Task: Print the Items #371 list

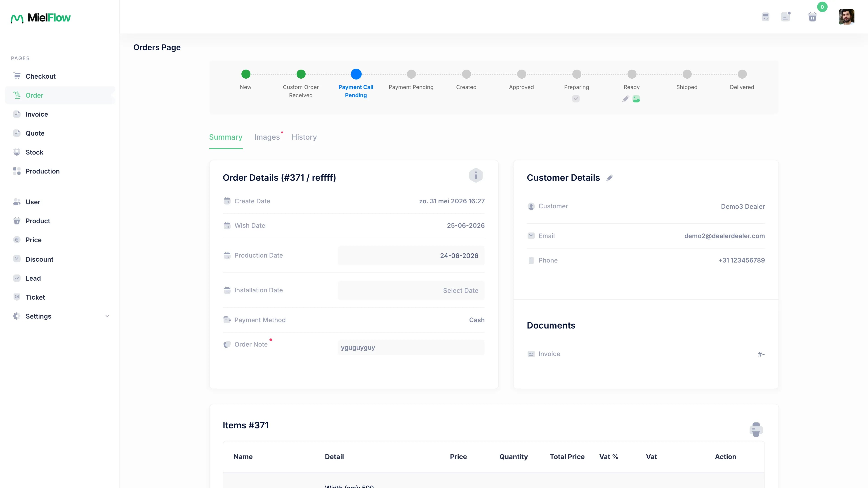Action: click(756, 429)
